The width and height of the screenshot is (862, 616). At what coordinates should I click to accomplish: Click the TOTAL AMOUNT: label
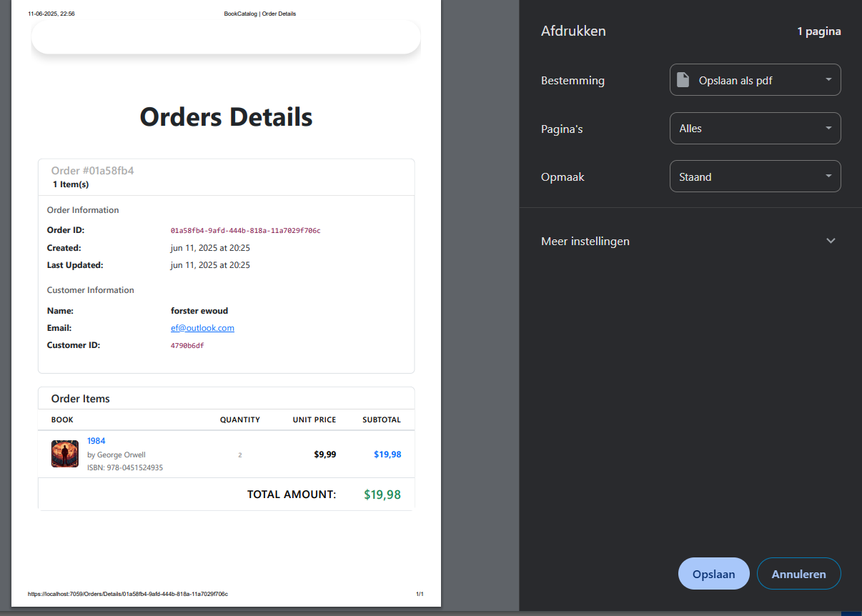(x=292, y=495)
